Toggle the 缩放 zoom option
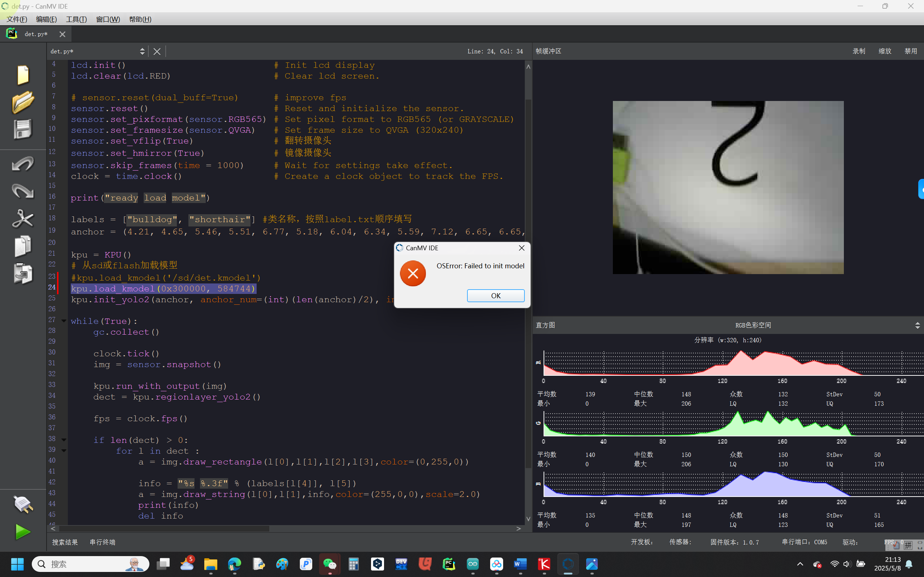This screenshot has width=924, height=577. [x=885, y=51]
